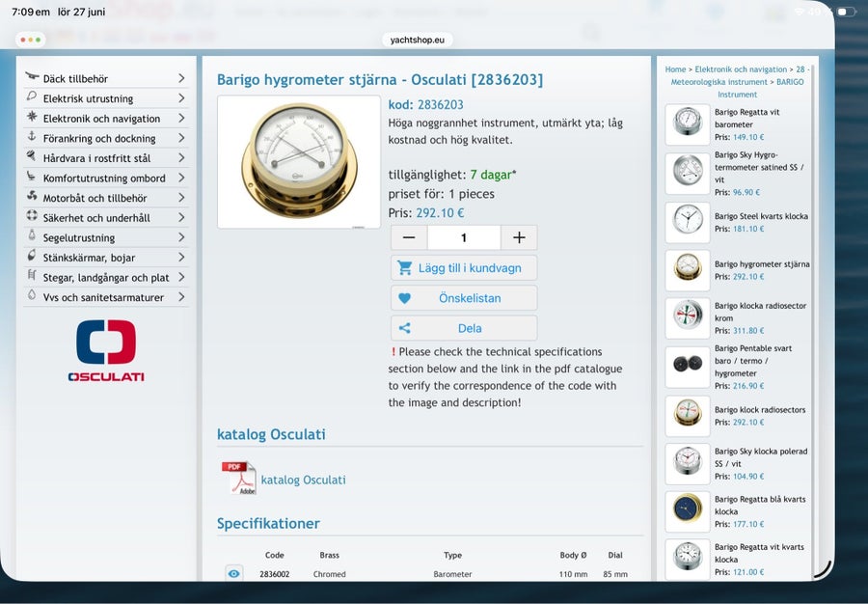Increase quantity with the plus button
868x604 pixels.
tap(519, 237)
